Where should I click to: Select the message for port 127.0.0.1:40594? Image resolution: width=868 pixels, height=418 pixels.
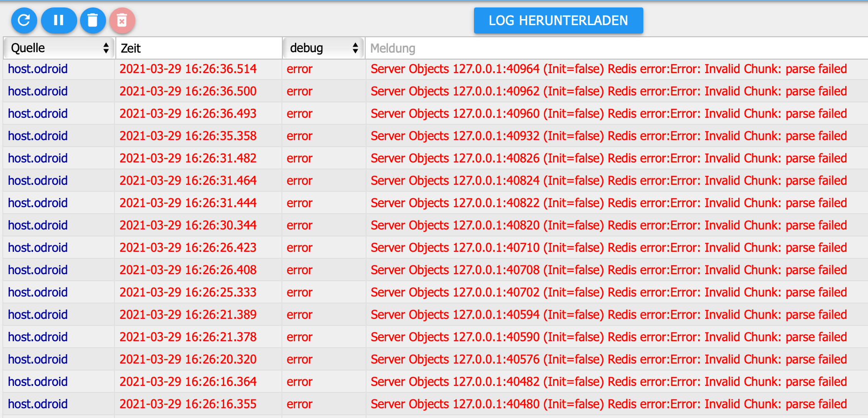point(608,315)
